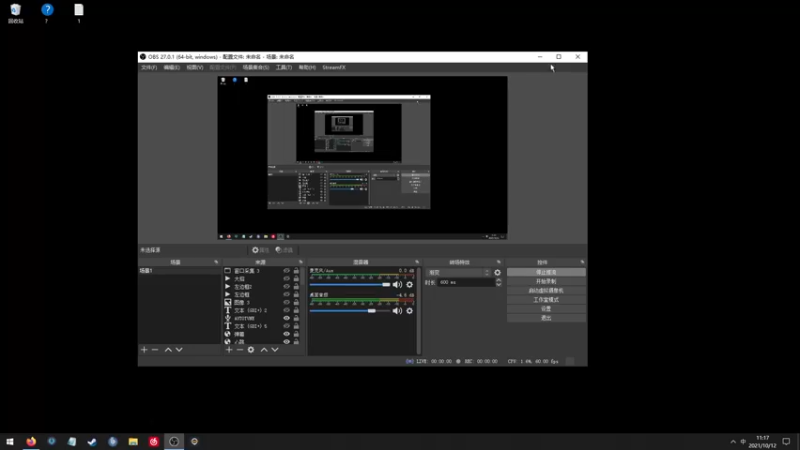Click the OBS Studio taskbar icon
This screenshot has height=450, width=800.
point(174,441)
